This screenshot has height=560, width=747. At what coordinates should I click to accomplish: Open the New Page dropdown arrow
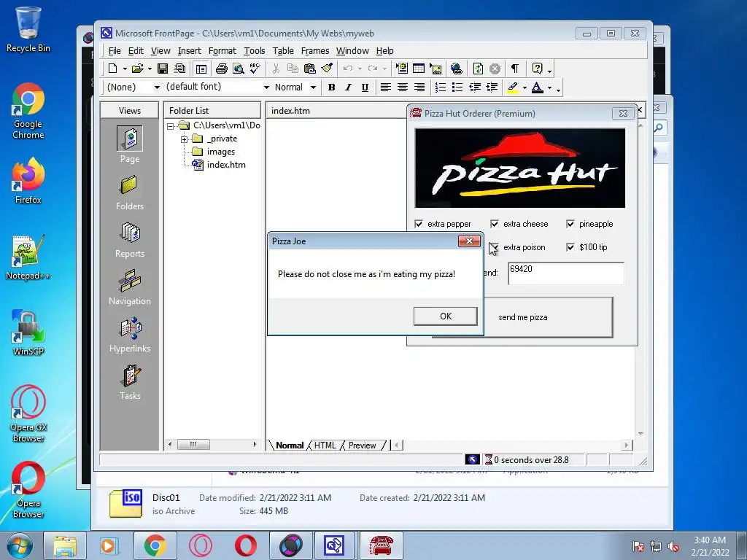coord(125,69)
